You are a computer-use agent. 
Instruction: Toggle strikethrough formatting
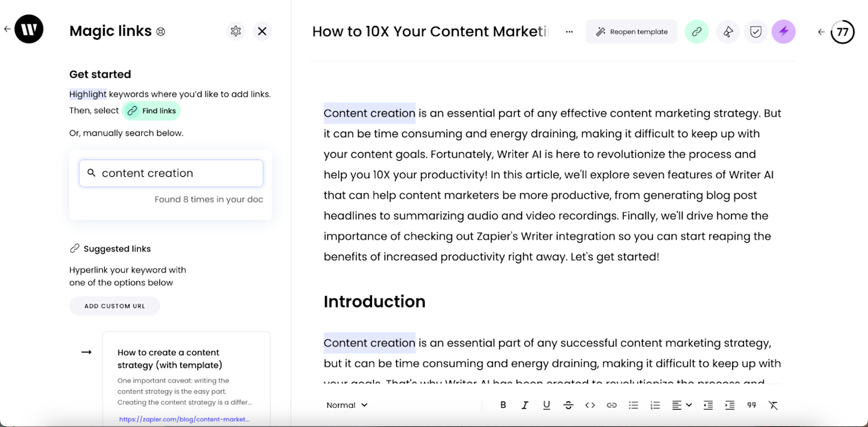568,405
